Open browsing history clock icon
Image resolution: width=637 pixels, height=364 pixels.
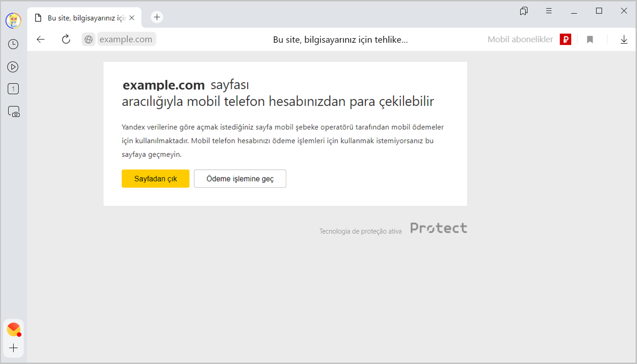tap(13, 44)
